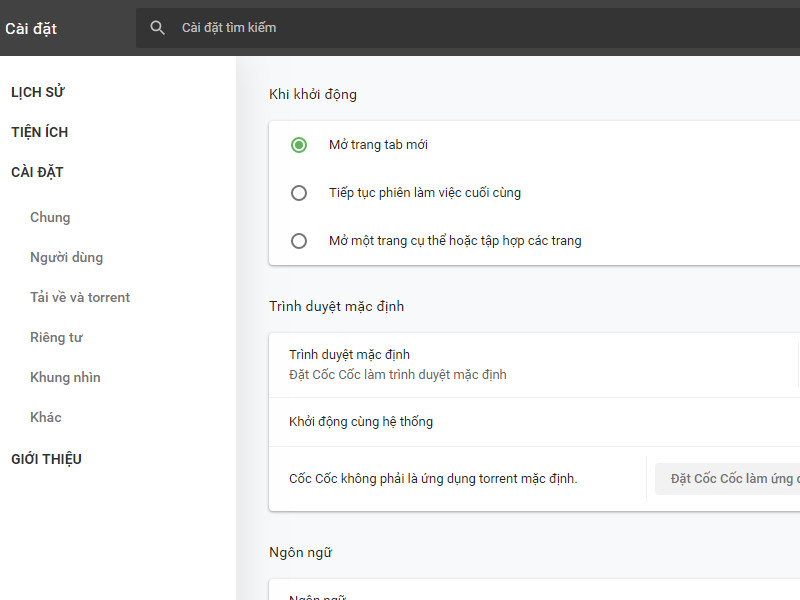Click inside the 'Cài đặt tìm kiếm' search field

pos(300,27)
